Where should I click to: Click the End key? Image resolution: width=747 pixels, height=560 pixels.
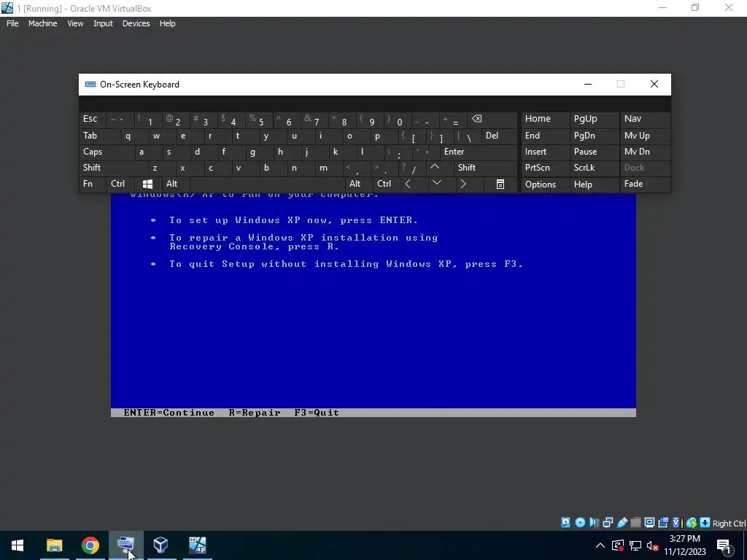(x=545, y=136)
